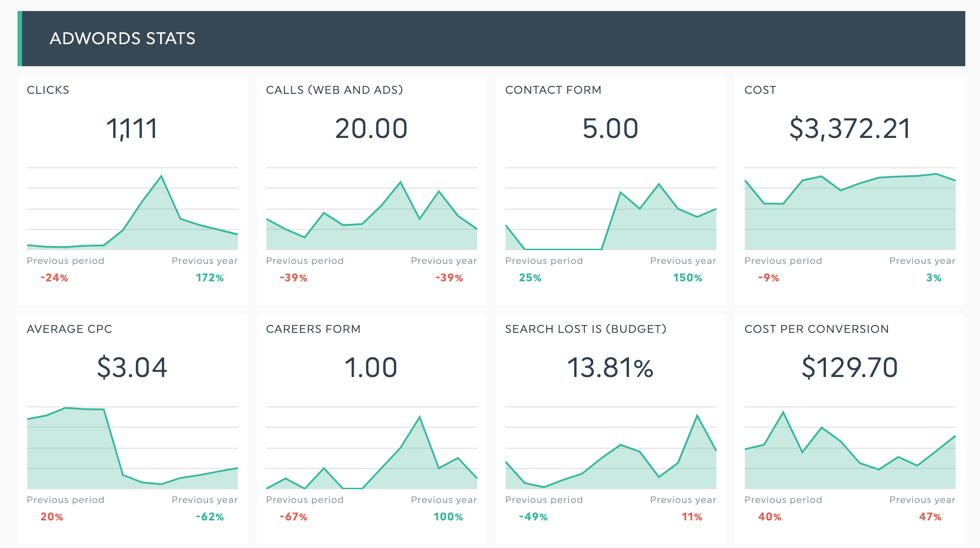Click the -62% previous year value

pos(210,517)
